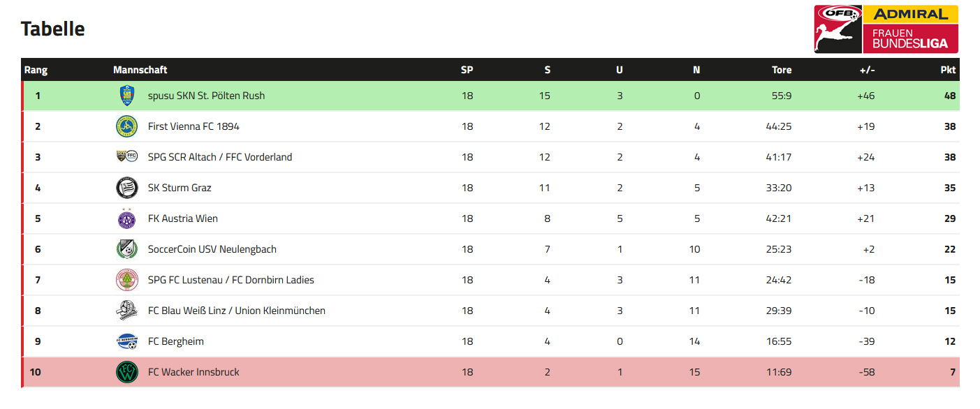Viewport: 980px width, 409px height.
Task: Click the Mannschaft column header
Action: (140, 70)
